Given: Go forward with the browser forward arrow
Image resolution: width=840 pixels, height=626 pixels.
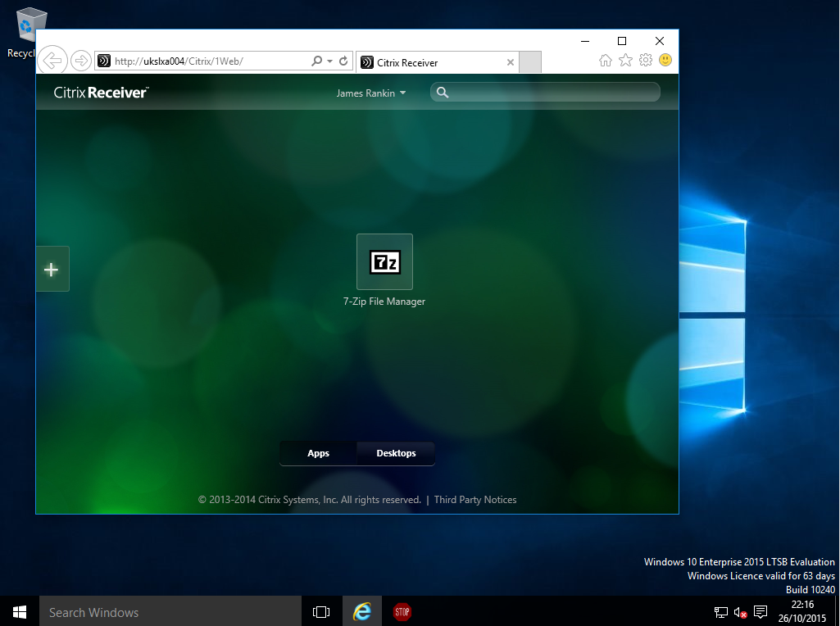Looking at the screenshot, I should click(81, 61).
